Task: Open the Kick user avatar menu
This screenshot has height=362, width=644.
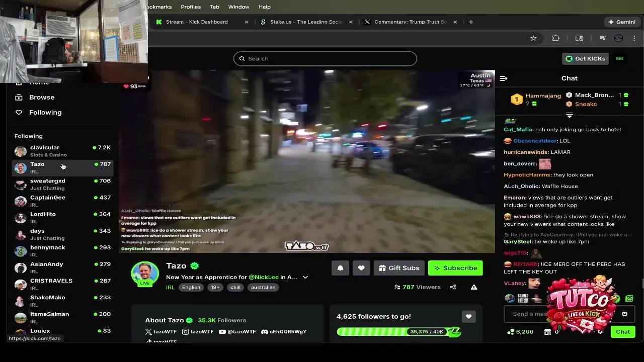Action: tap(620, 59)
